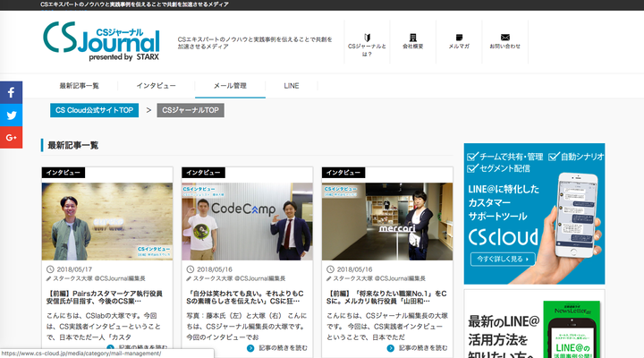The height and width of the screenshot is (358, 644).
Task: Click the CS Journal logo
Action: pos(101,41)
